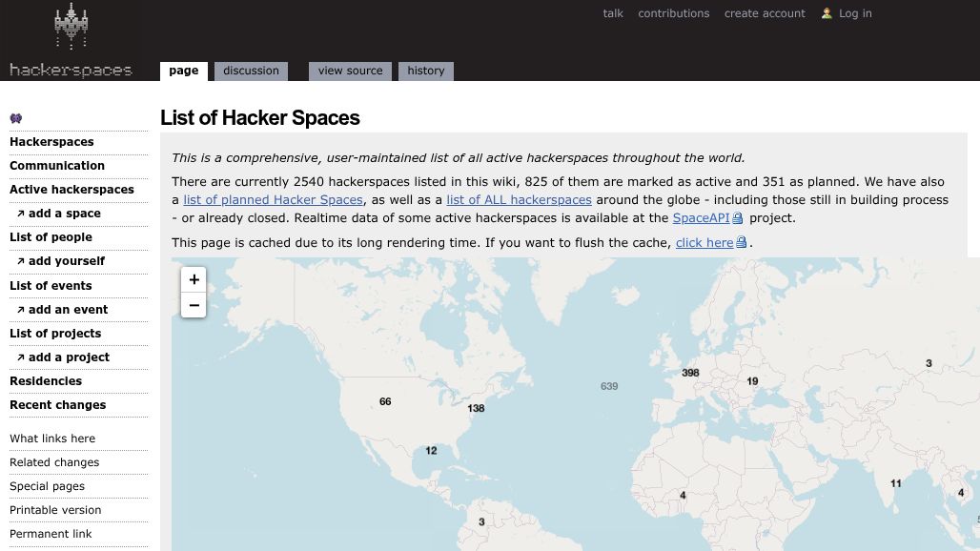Zoom out the map with minus button
Image resolution: width=980 pixels, height=551 pixels.
pos(194,305)
